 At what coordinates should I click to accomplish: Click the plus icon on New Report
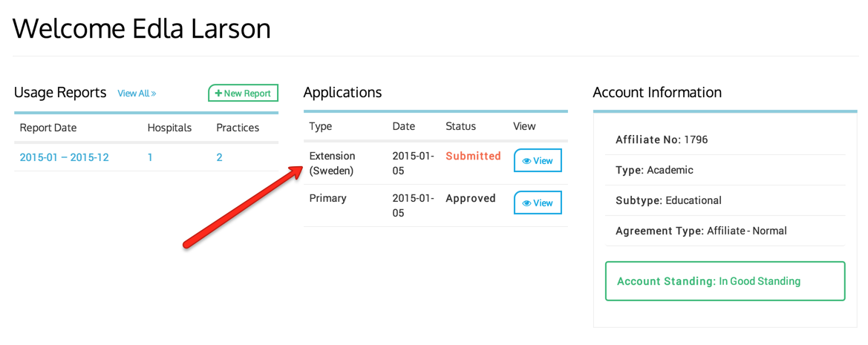coord(219,93)
